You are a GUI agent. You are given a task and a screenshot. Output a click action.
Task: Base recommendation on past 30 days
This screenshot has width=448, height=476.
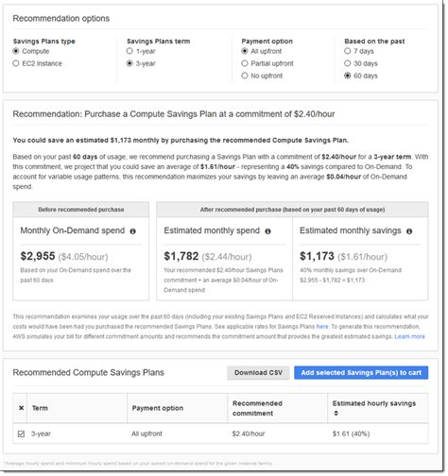348,63
